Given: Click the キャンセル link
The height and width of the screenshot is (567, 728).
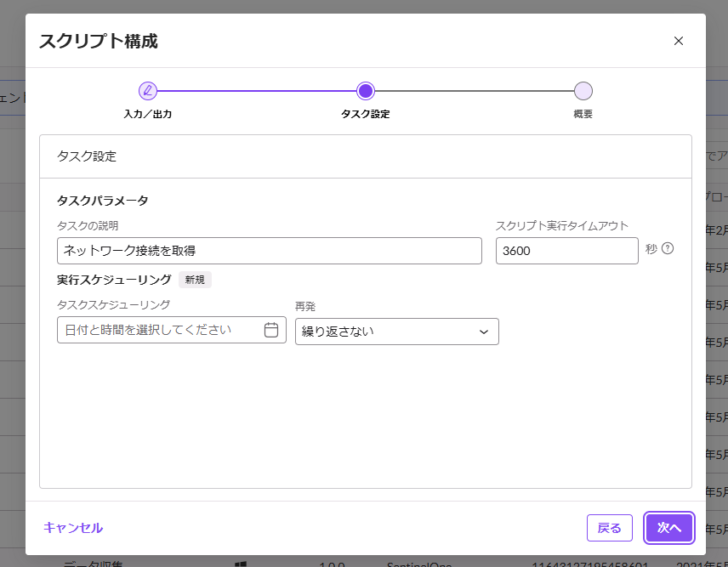Looking at the screenshot, I should [73, 528].
